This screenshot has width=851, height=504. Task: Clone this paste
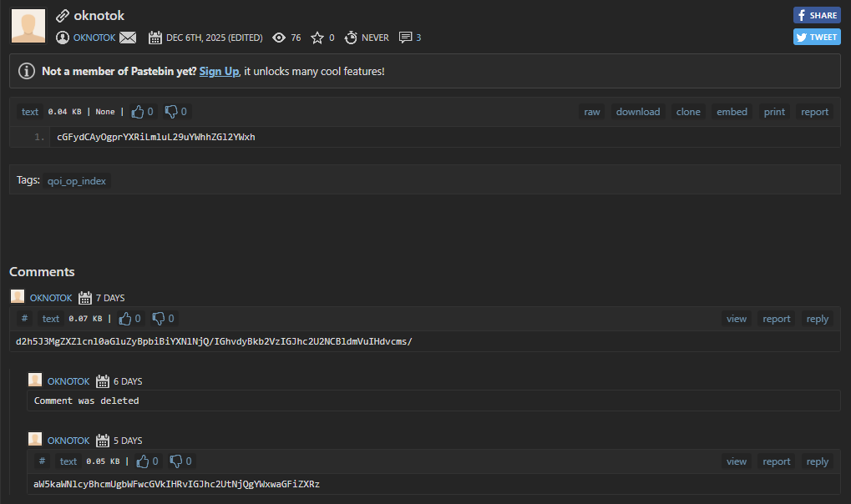pyautogui.click(x=688, y=112)
